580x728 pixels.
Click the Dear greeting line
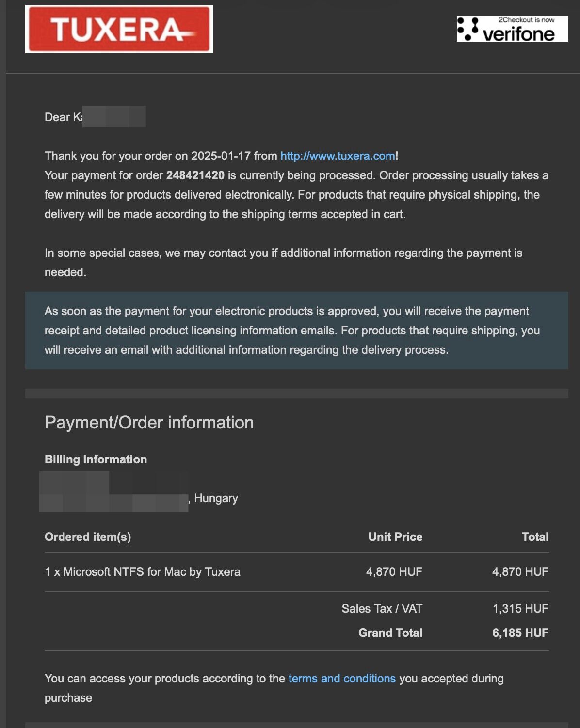[x=63, y=117]
